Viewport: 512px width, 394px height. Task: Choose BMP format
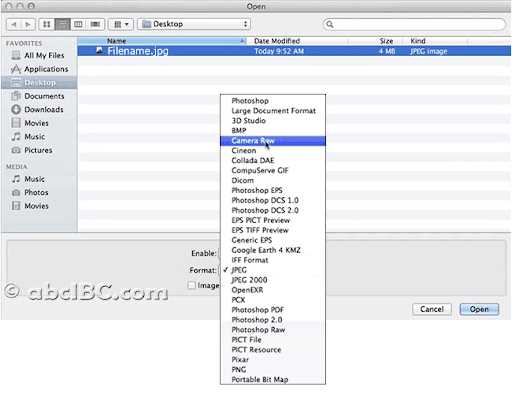point(273,131)
